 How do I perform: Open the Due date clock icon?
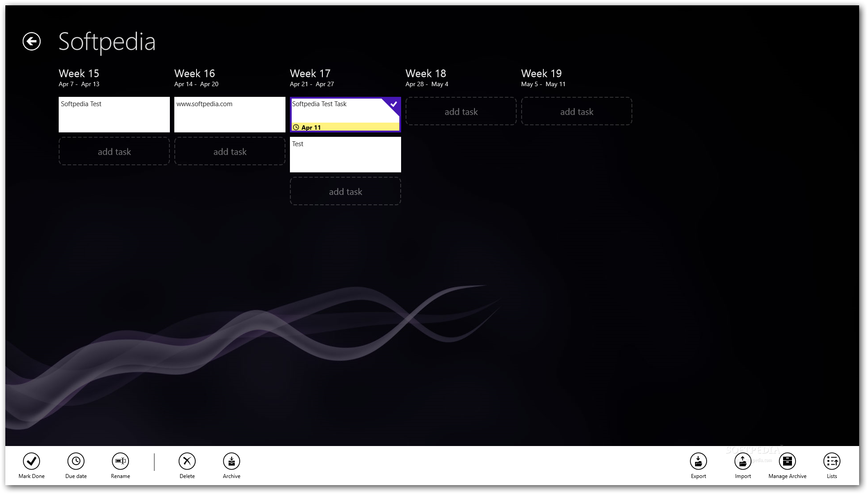76,461
